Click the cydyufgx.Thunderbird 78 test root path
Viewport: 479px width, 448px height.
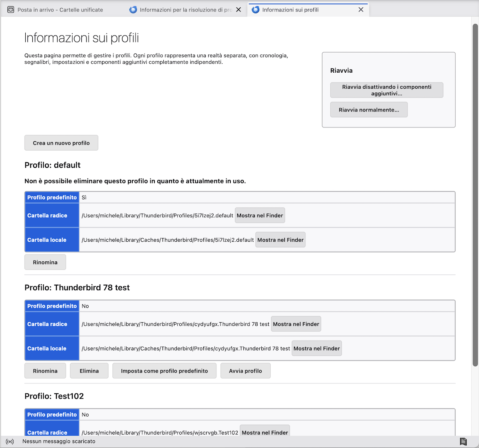[175, 324]
